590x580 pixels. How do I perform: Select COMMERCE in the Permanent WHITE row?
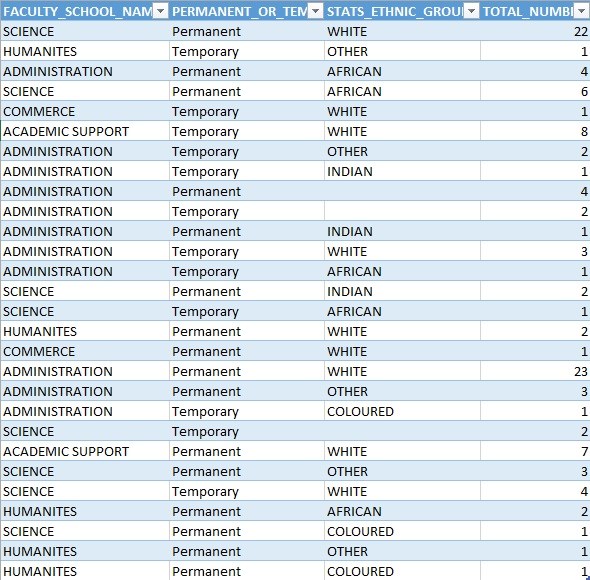coord(39,352)
